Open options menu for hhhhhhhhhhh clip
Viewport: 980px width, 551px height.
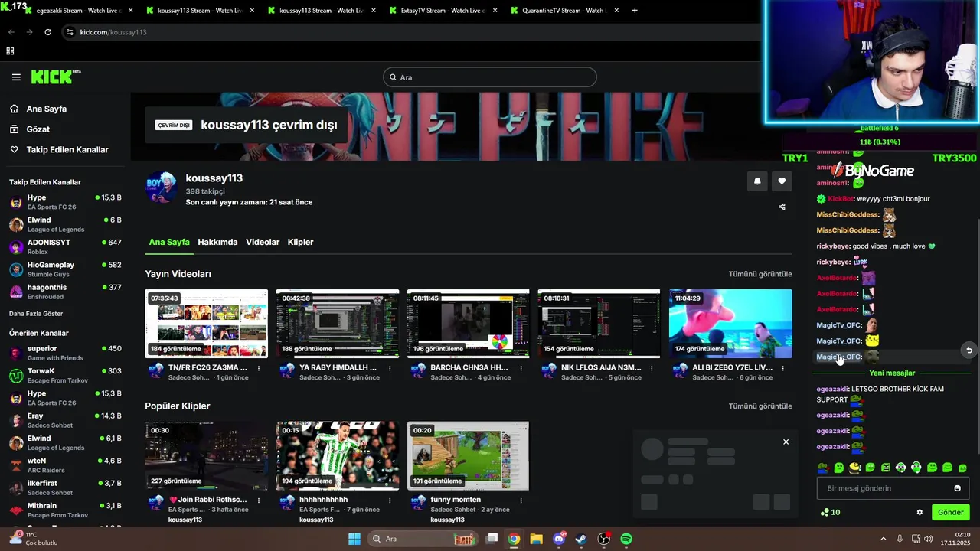click(390, 500)
